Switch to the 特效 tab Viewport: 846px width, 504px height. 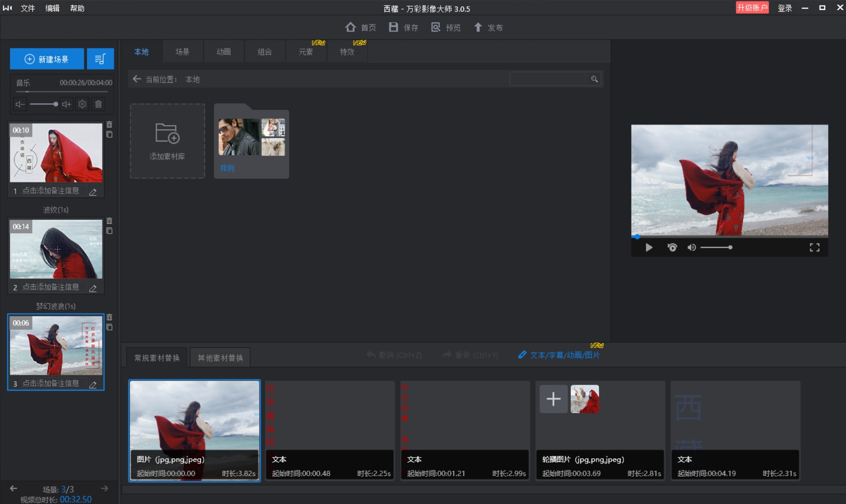[347, 52]
